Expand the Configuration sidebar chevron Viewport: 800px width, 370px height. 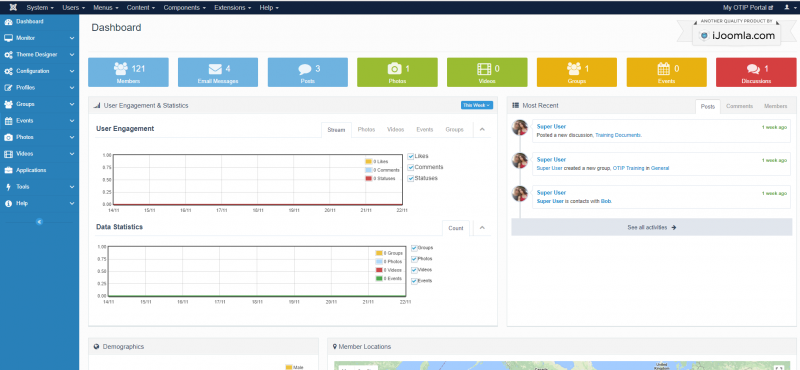pyautogui.click(x=72, y=71)
